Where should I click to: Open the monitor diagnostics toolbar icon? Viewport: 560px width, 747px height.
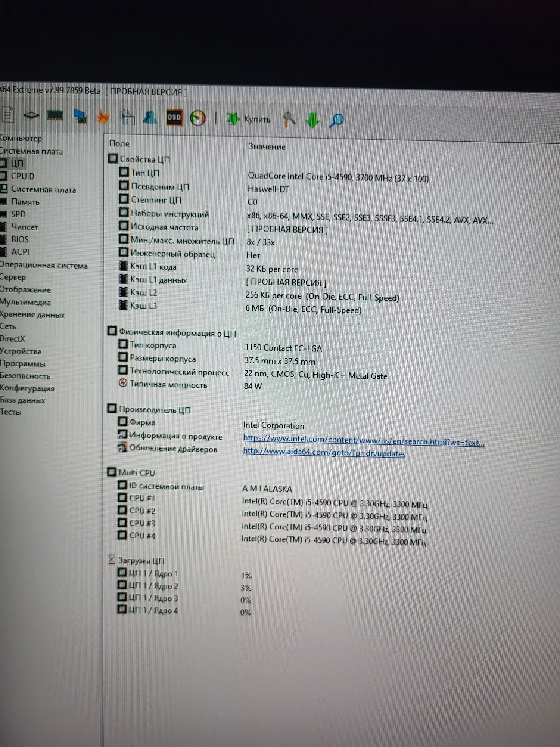pos(80,116)
